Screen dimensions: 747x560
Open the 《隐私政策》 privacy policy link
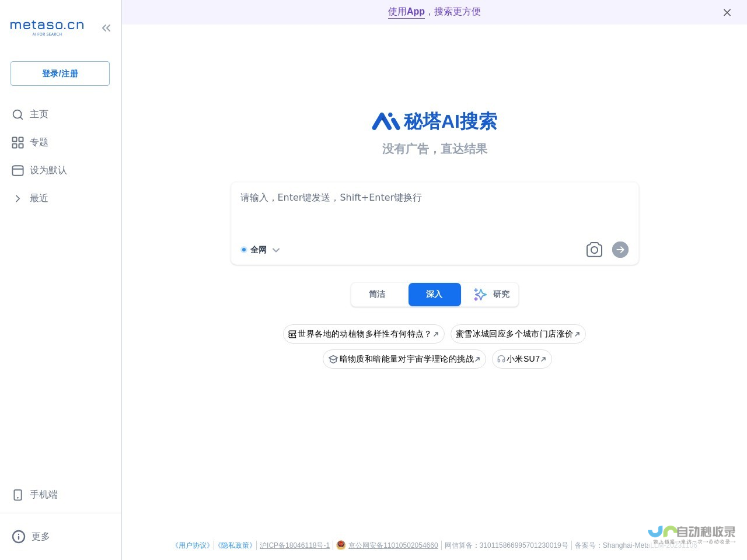click(x=235, y=545)
